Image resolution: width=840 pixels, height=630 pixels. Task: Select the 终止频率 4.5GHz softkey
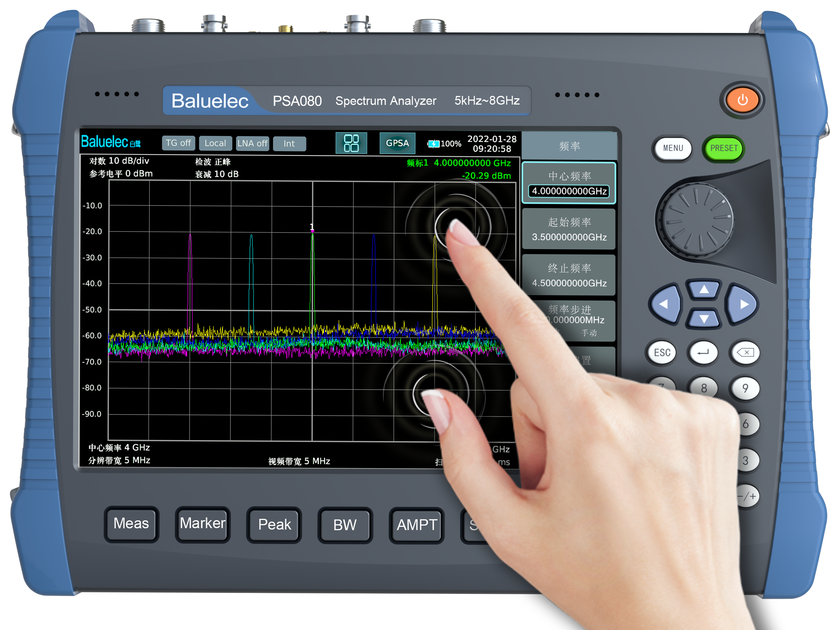pyautogui.click(x=569, y=275)
